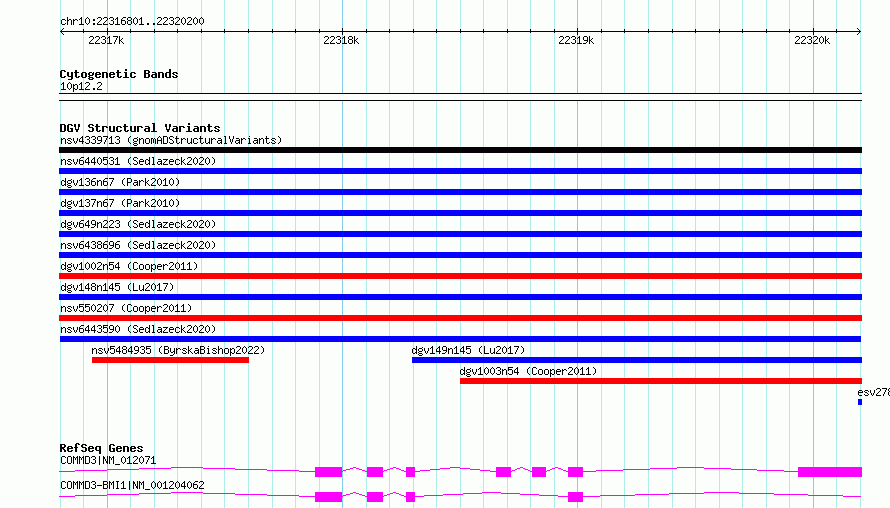
Task: Open the COMMD3|NM_012071 gene label
Action: pyautogui.click(x=108, y=460)
